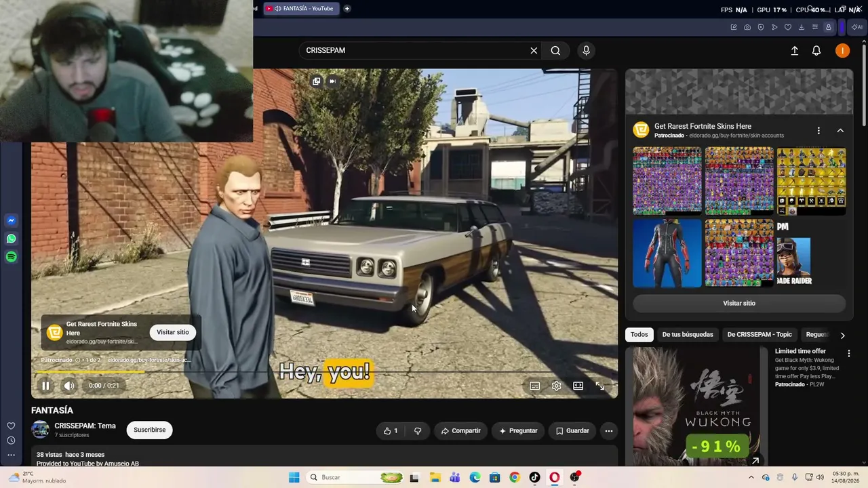Open Messenger in the Opera sidebar
Image resolution: width=868 pixels, height=488 pixels.
pyautogui.click(x=11, y=220)
